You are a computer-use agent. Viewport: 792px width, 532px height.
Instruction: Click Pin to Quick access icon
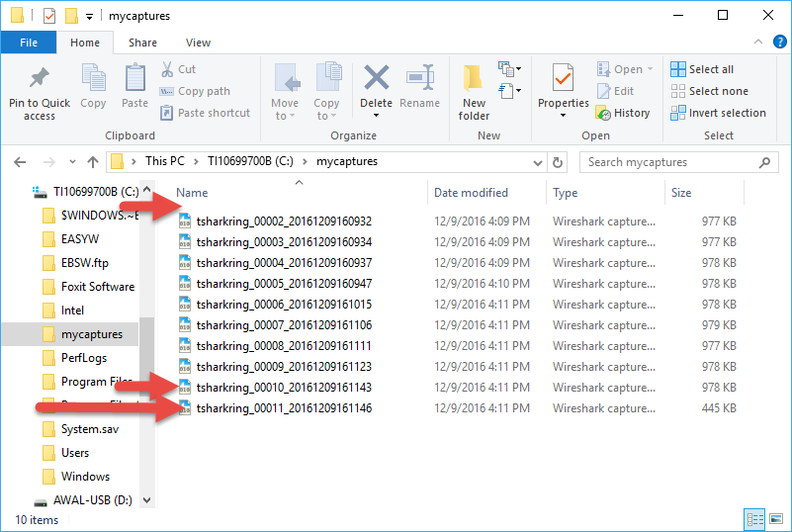coord(40,79)
